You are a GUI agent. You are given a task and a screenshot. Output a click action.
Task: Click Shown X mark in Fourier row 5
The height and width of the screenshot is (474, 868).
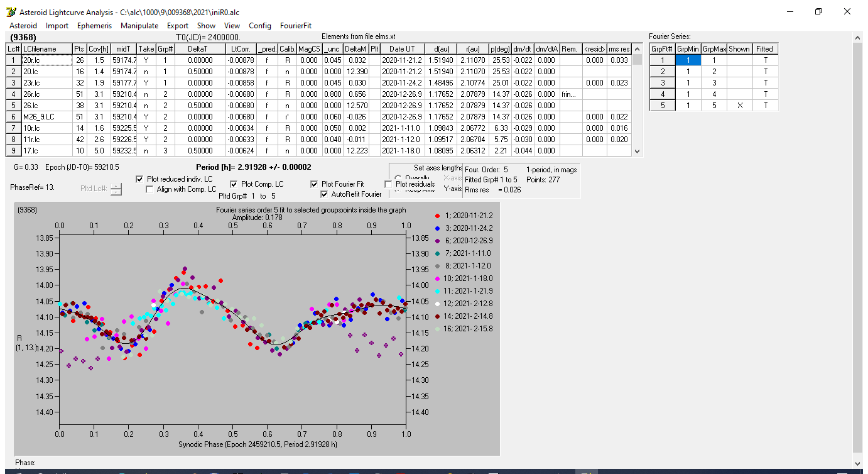(740, 106)
